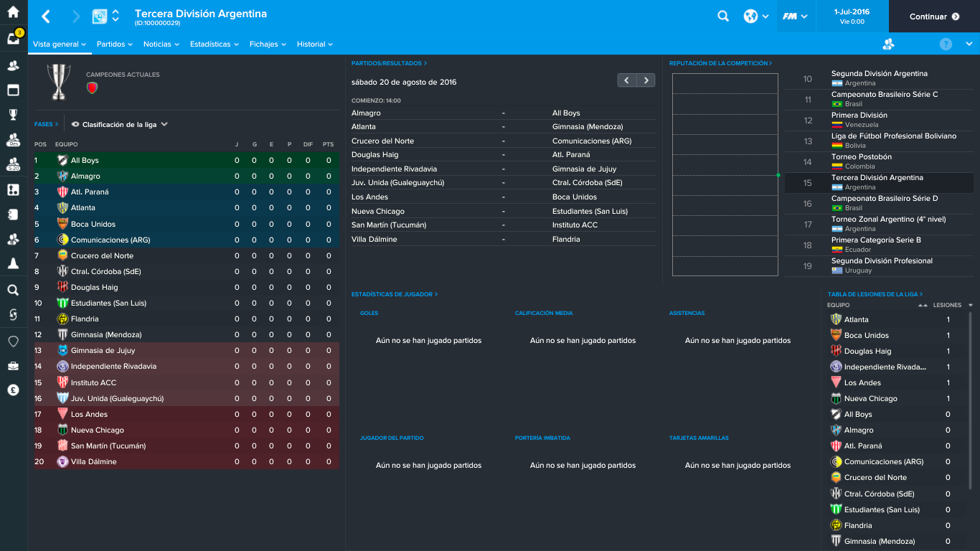Open the Vista general tab menu
The height and width of the screenshot is (551, 980).
(x=60, y=44)
